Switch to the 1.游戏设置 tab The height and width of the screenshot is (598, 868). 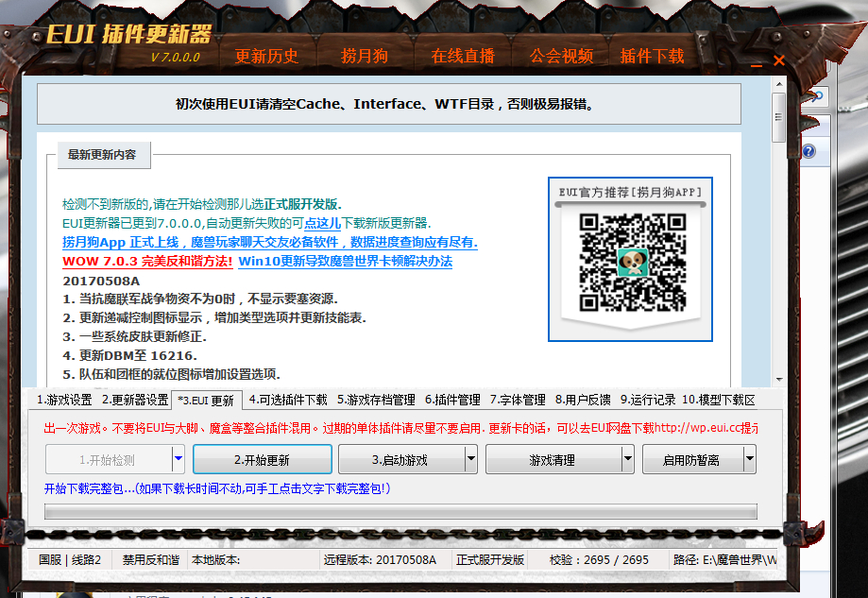coord(64,400)
